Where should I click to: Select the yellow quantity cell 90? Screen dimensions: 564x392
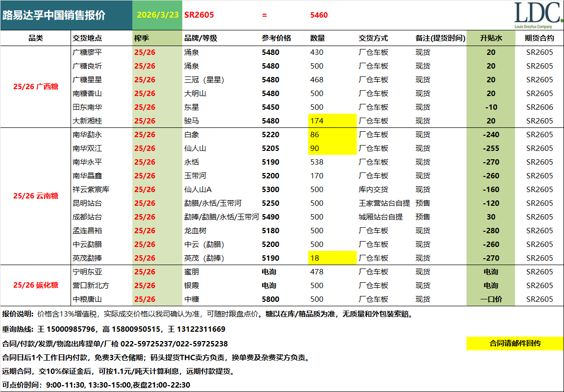[332, 148]
